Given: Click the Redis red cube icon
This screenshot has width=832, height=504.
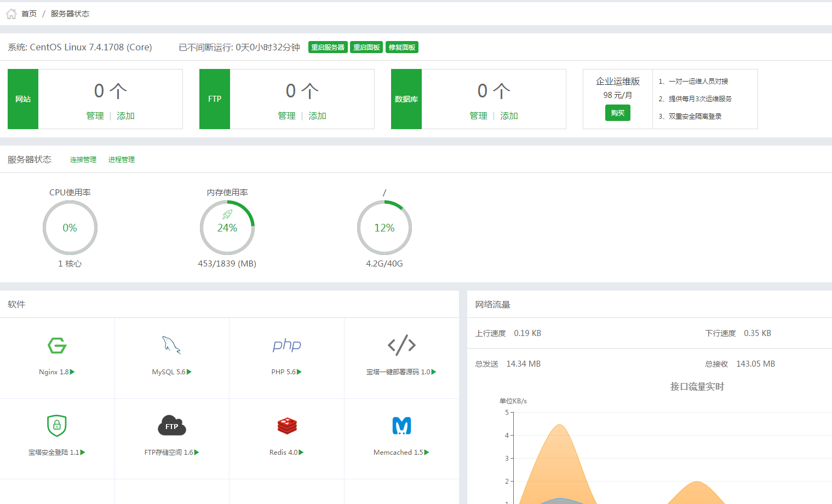Looking at the screenshot, I should point(287,426).
